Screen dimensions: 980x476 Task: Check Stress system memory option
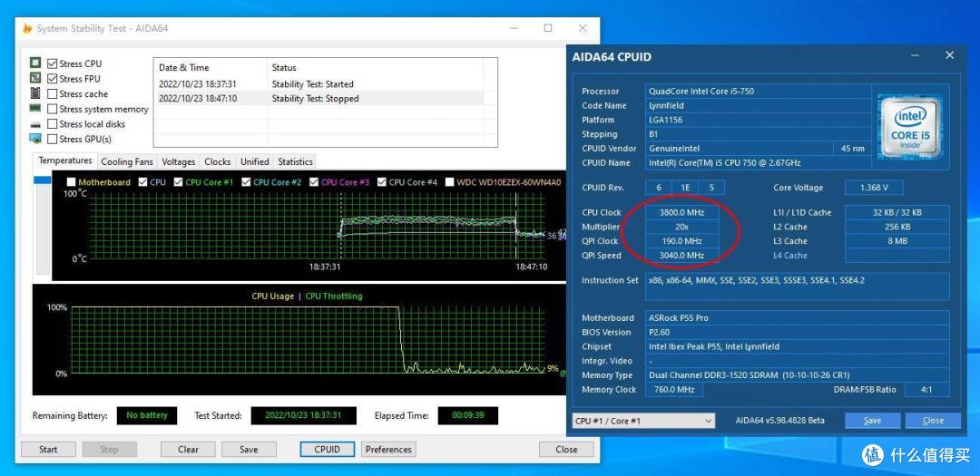[53, 109]
